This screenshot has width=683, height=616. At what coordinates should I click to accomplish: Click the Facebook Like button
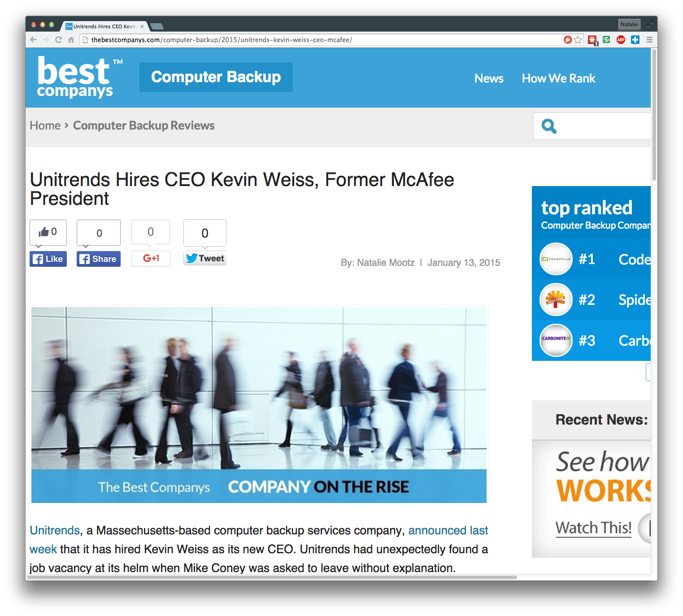(48, 259)
